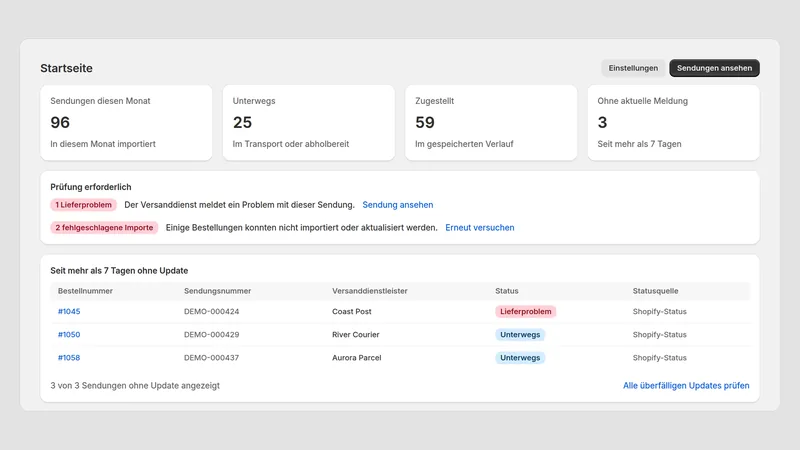Click Unterwegs status badge in #1050 row
Screen dimensions: 800x450
click(x=520, y=335)
